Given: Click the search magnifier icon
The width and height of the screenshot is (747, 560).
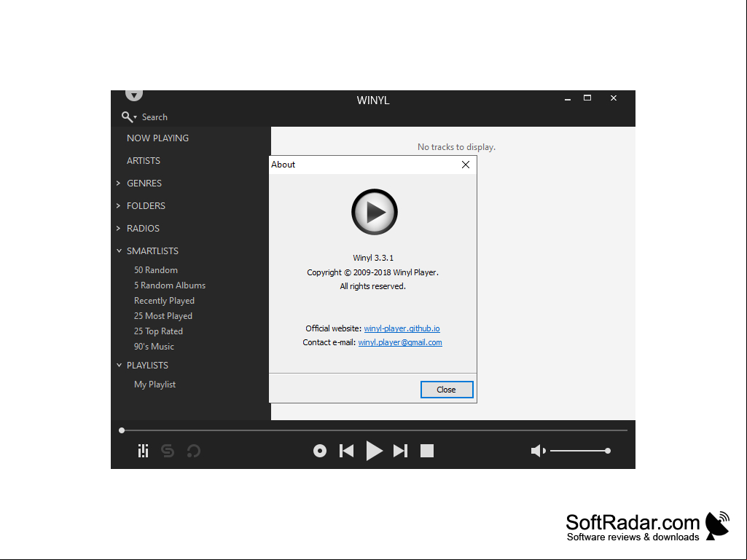Looking at the screenshot, I should point(126,117).
